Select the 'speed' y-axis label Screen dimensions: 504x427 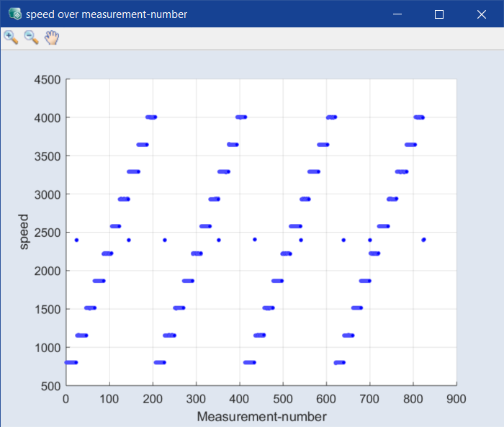click(x=24, y=232)
